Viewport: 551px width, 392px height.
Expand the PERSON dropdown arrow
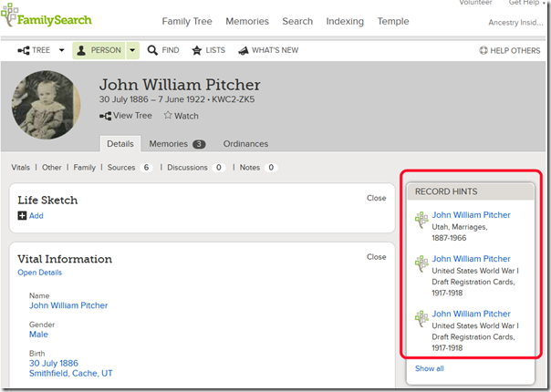pyautogui.click(x=132, y=50)
